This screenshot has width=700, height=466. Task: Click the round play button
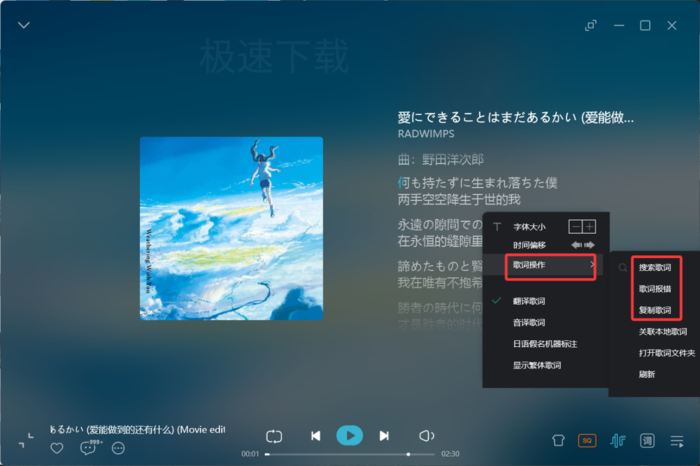[350, 435]
